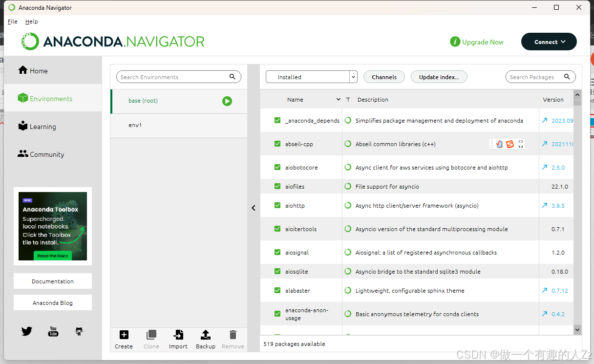
Task: Toggle the anaconda-anon-usage package checkbox
Action: [277, 314]
